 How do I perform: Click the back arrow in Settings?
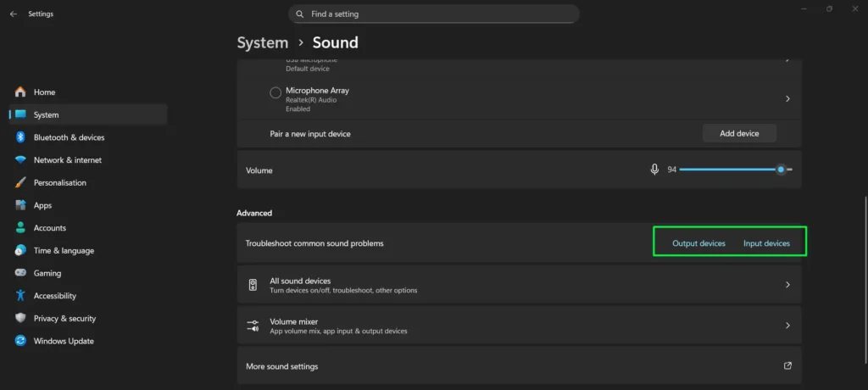(x=14, y=14)
